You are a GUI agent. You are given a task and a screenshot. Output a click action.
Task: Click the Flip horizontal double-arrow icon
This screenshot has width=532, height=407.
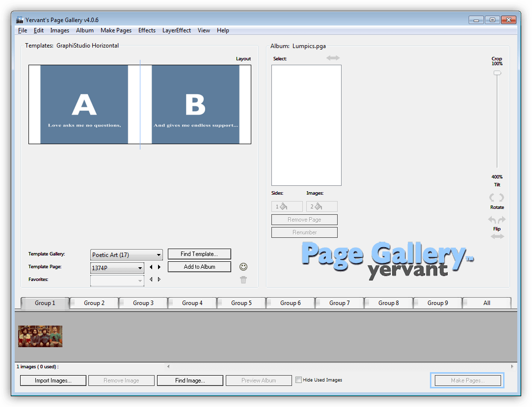click(497, 236)
